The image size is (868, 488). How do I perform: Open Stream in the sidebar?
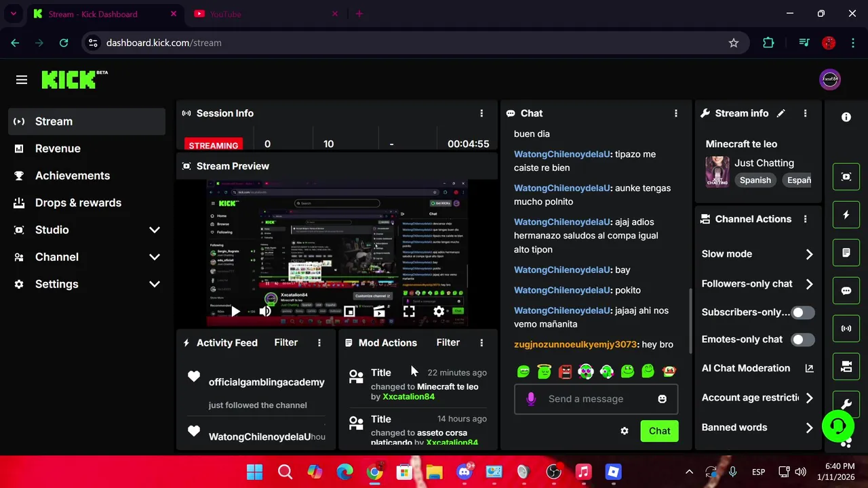(87, 121)
